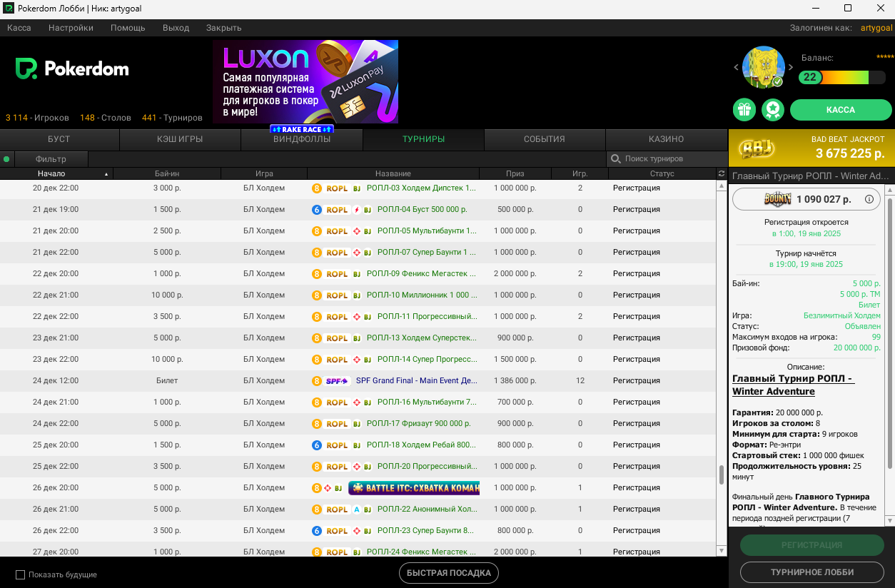Open ТУРНИРНОЕ ЛОББИ for the selected tournament
This screenshot has height=588, width=895.
tap(811, 572)
